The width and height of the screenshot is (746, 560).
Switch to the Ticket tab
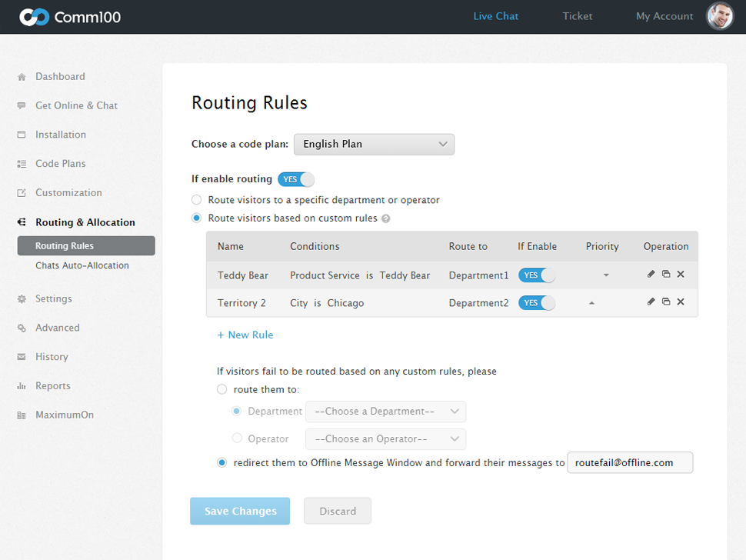pos(577,16)
